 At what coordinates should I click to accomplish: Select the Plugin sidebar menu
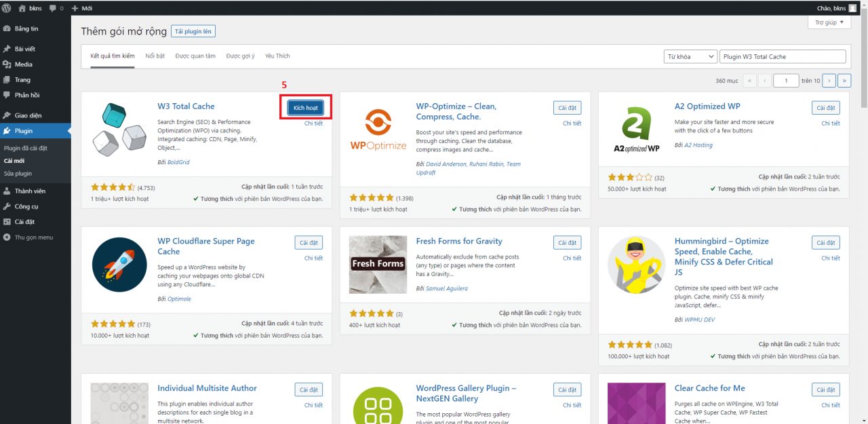[35, 131]
